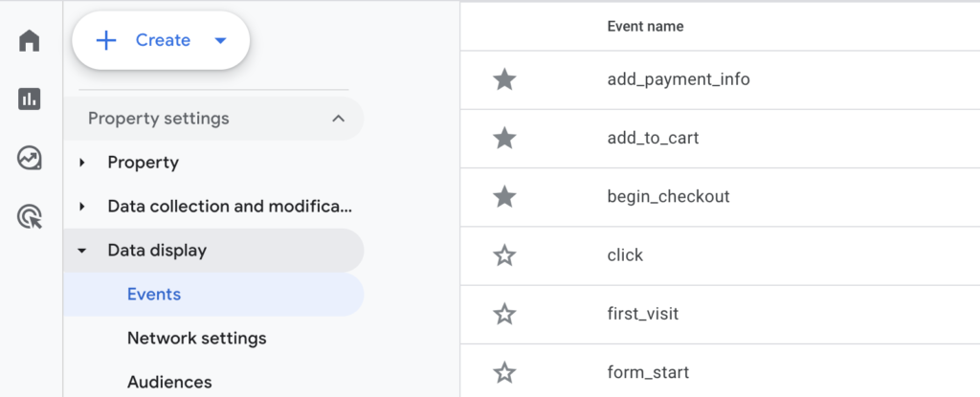
Task: Open the Advertising cursor target icon
Action: (x=30, y=217)
